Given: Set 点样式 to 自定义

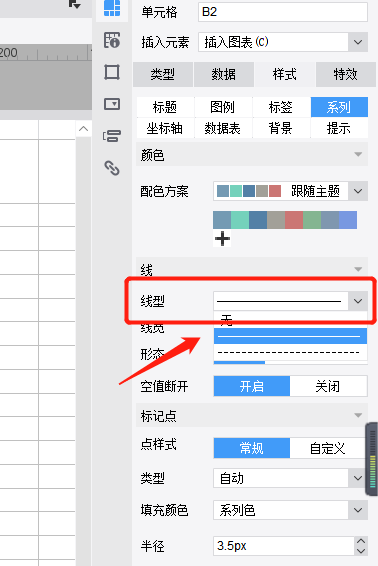Looking at the screenshot, I should 329,448.
